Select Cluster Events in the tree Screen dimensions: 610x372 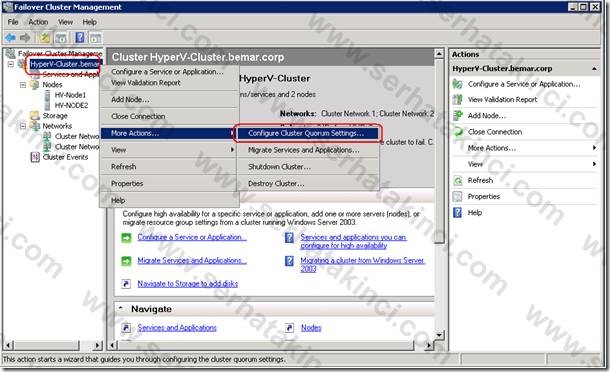click(65, 157)
